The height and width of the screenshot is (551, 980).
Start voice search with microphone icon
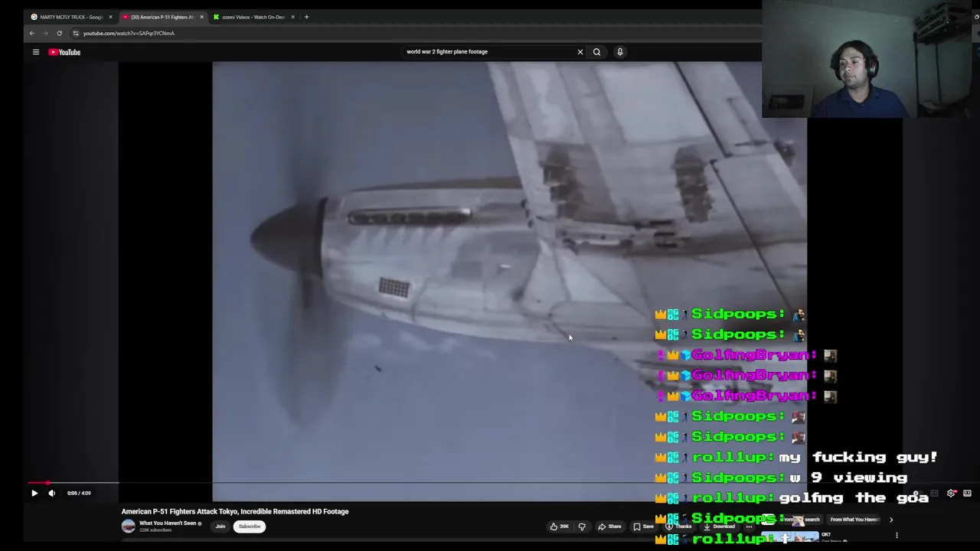620,52
